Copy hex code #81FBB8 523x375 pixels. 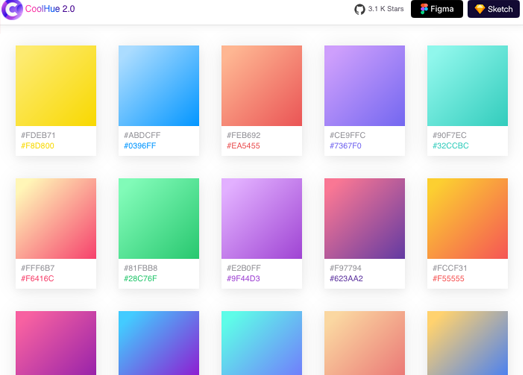coord(140,268)
